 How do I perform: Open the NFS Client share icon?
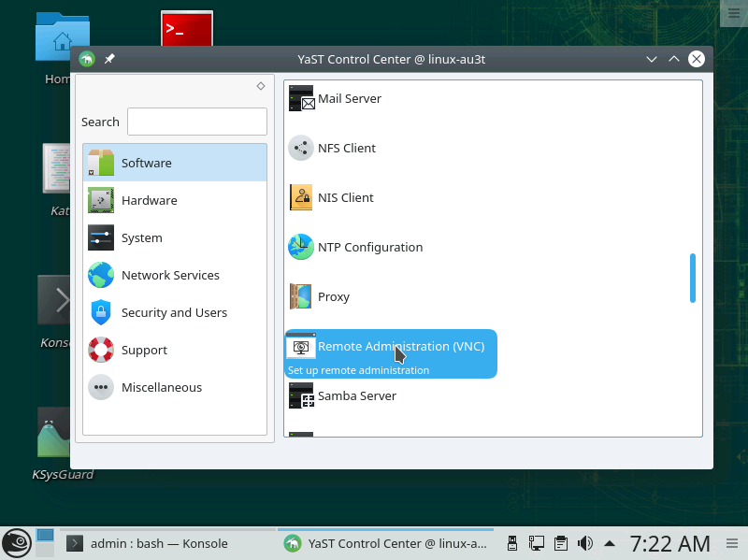click(x=301, y=148)
